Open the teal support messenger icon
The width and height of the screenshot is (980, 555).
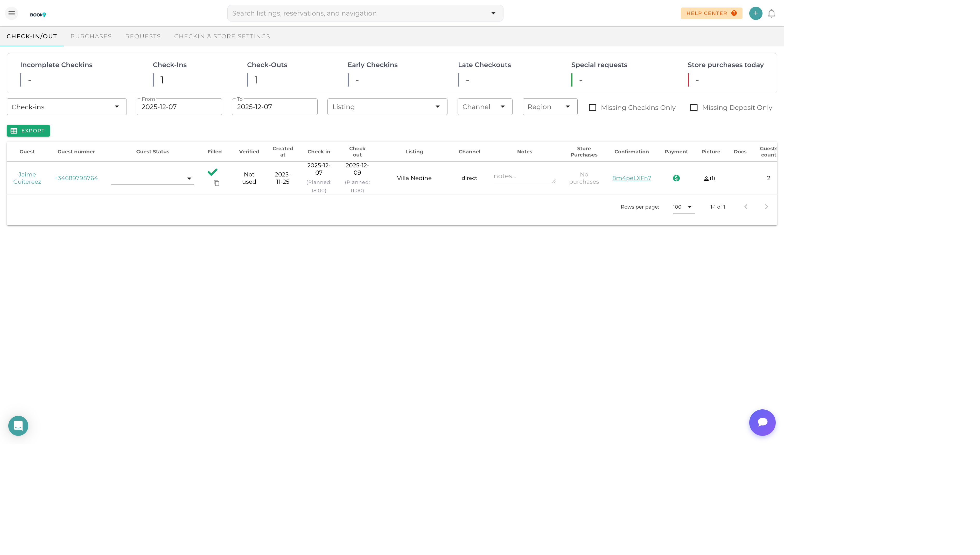click(18, 425)
